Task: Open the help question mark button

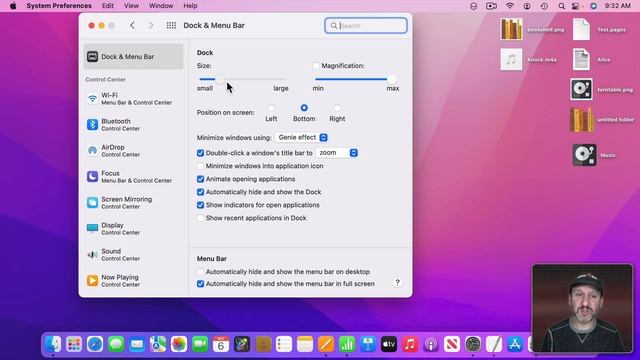Action: coord(397,282)
